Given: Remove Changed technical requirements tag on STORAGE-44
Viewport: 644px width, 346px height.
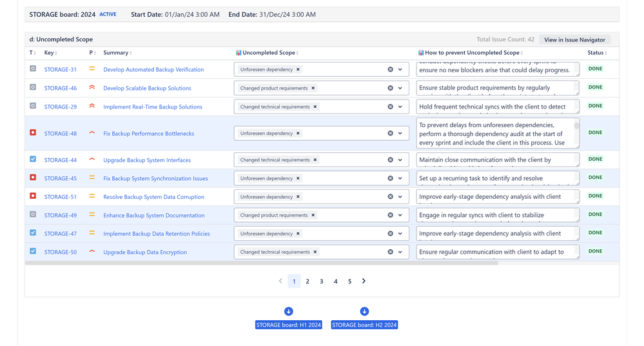Looking at the screenshot, I should coord(315,159).
